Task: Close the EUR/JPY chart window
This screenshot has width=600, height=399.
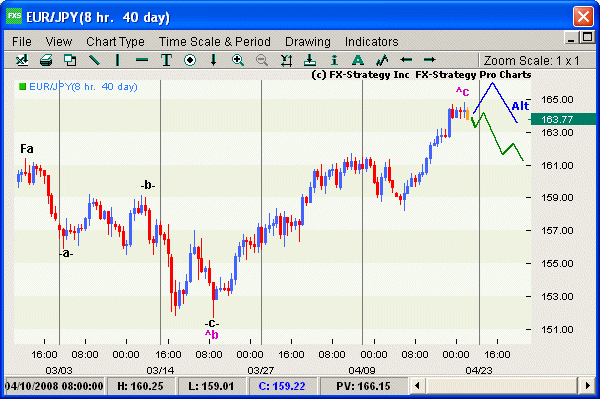Action: (x=583, y=16)
